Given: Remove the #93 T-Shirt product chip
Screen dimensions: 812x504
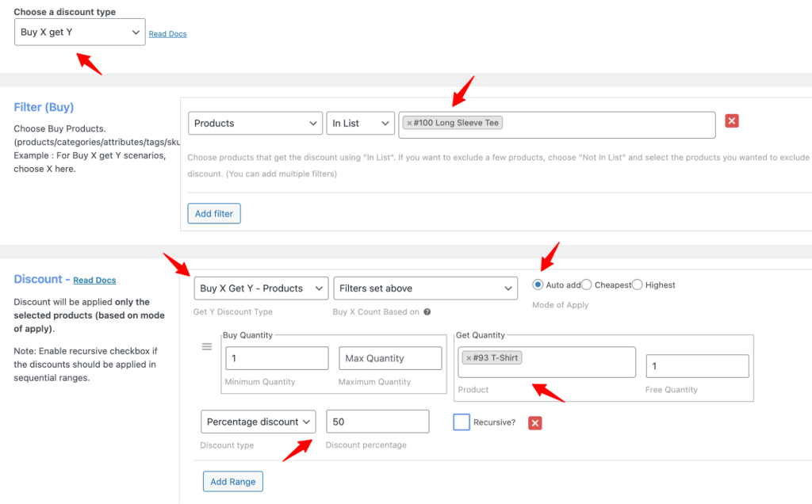Looking at the screenshot, I should point(467,357).
